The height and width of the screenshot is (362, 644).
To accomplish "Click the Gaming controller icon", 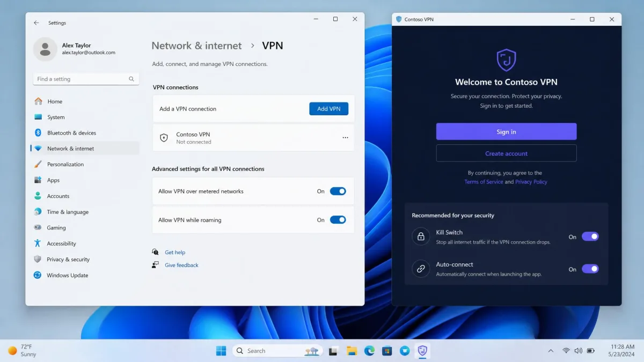I will pos(38,227).
